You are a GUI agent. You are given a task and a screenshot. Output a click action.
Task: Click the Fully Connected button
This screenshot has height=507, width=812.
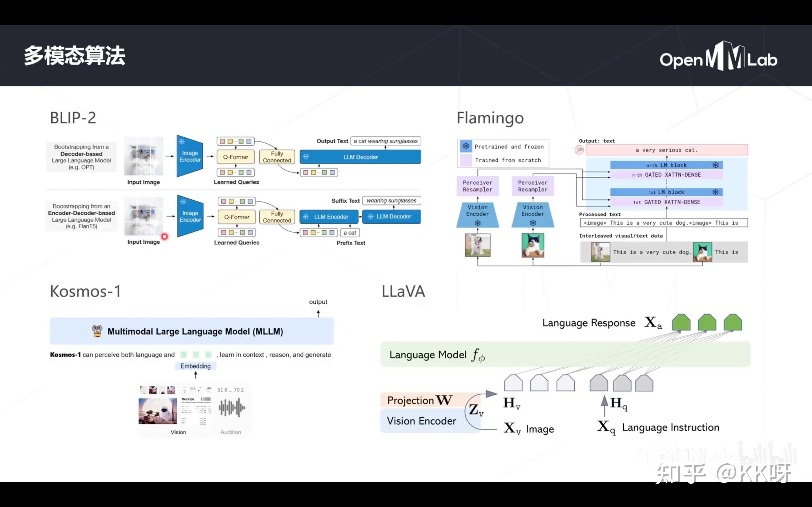point(277,157)
